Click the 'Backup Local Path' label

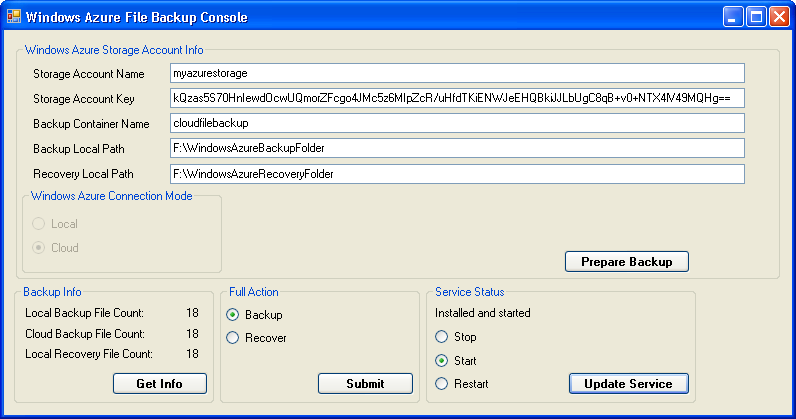pyautogui.click(x=79, y=149)
